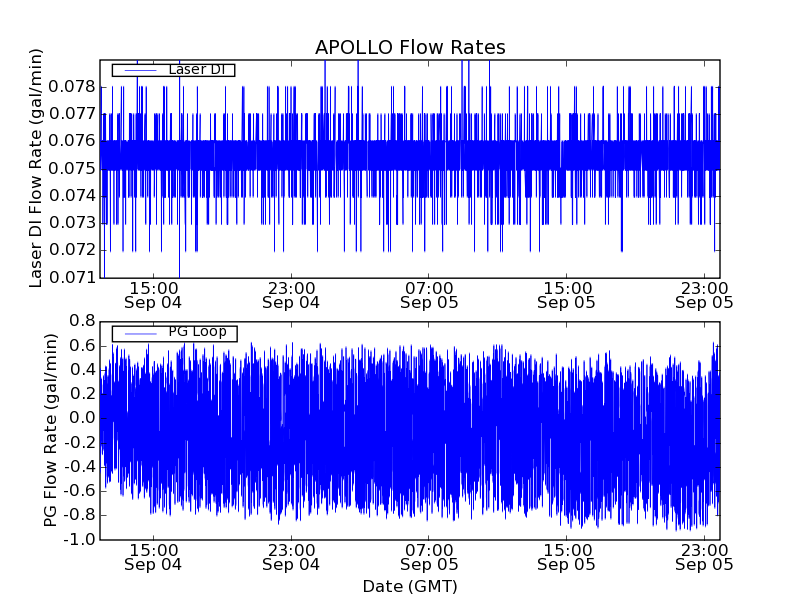Click top plot's 23:00 Sep 05 time tick

click(704, 294)
